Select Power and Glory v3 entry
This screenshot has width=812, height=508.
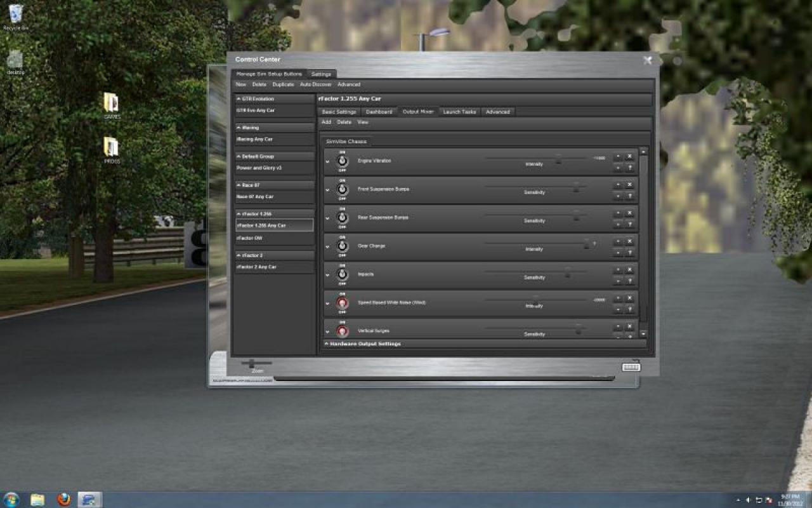coord(274,168)
